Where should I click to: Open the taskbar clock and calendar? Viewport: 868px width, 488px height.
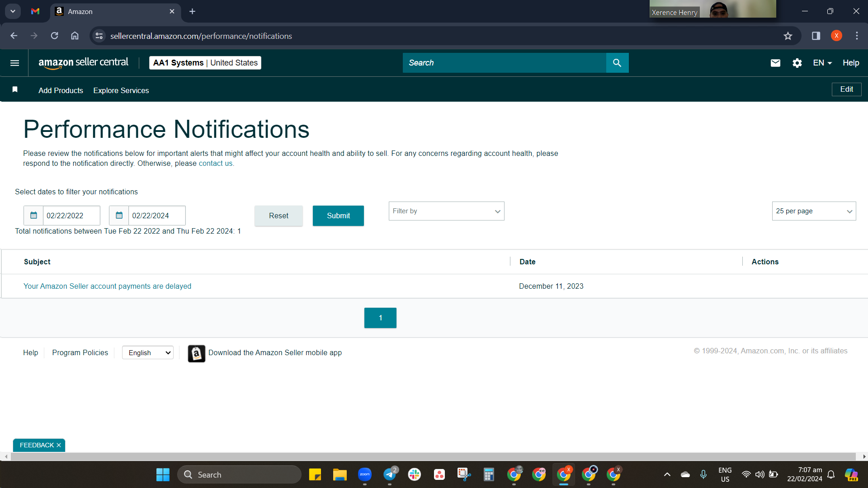[x=805, y=474]
